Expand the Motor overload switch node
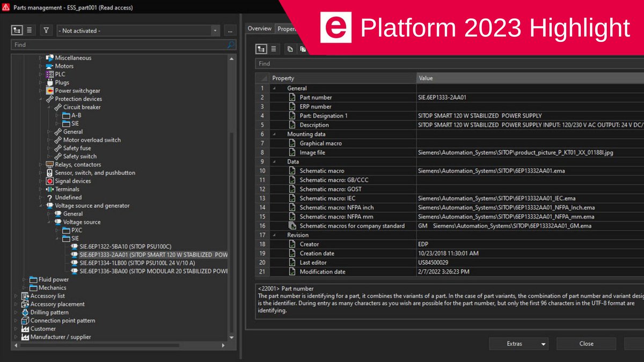 coord(49,140)
